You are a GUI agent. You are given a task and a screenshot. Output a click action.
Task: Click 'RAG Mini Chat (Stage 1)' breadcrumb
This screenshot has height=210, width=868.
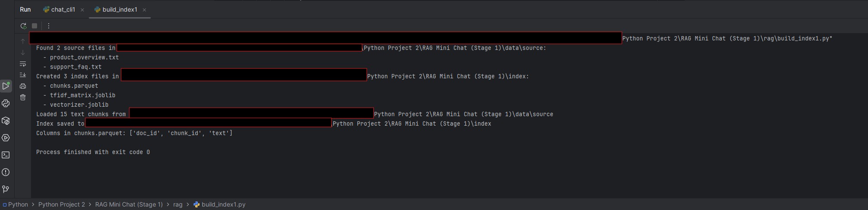coord(129,204)
